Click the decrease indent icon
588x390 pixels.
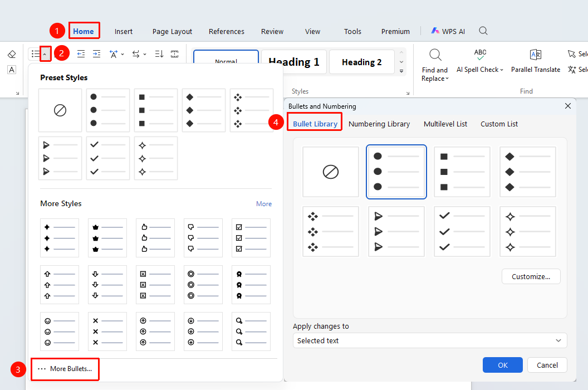click(x=81, y=54)
